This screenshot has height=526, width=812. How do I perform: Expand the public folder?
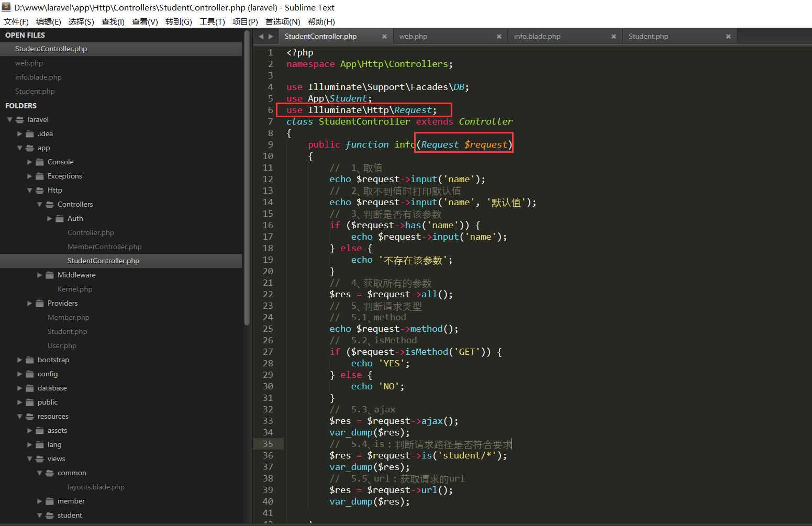pyautogui.click(x=19, y=402)
